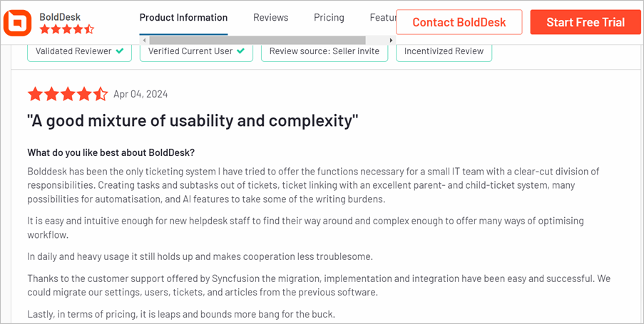Select the Verified Current User badge

point(196,52)
